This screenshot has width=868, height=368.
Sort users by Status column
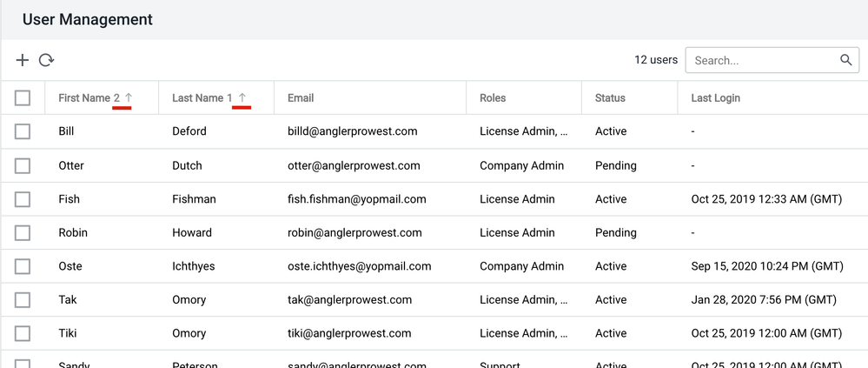pos(610,98)
